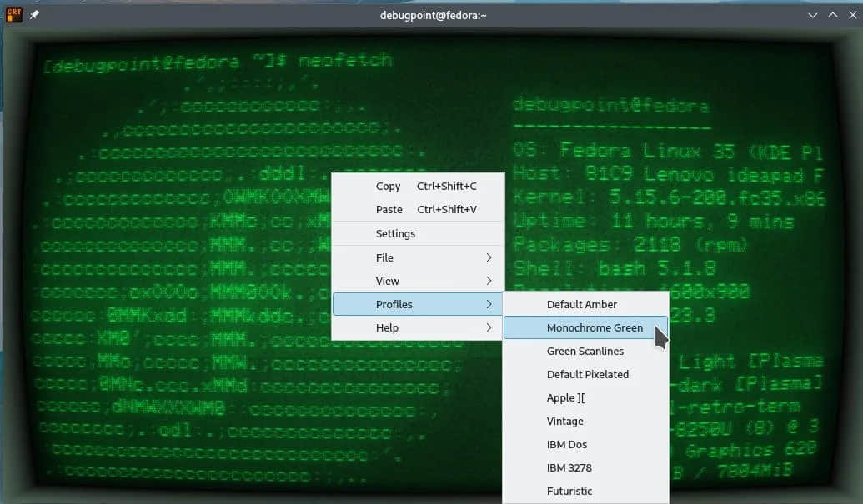The image size is (863, 504).
Task: Expand the View submenu arrow
Action: (x=489, y=282)
